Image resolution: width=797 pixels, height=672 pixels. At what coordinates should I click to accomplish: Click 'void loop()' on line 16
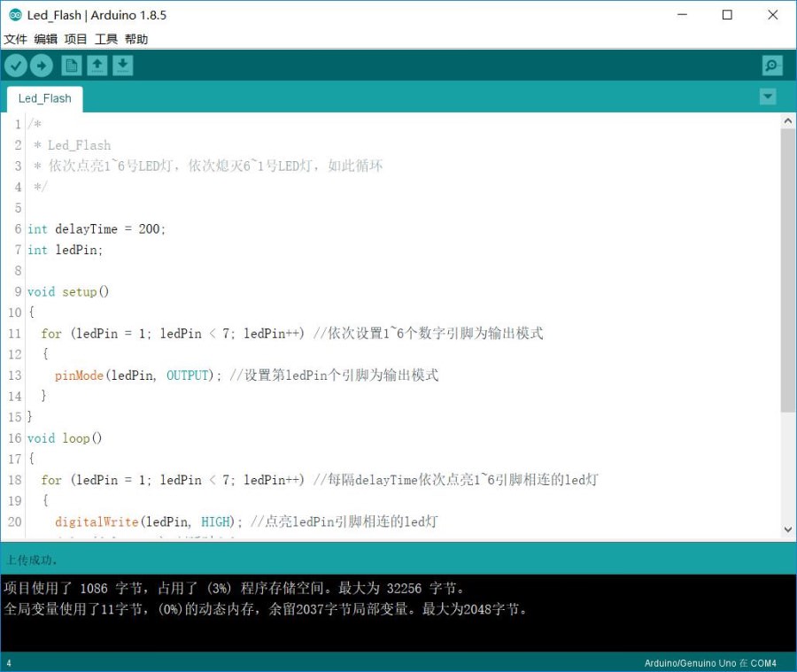[65, 438]
